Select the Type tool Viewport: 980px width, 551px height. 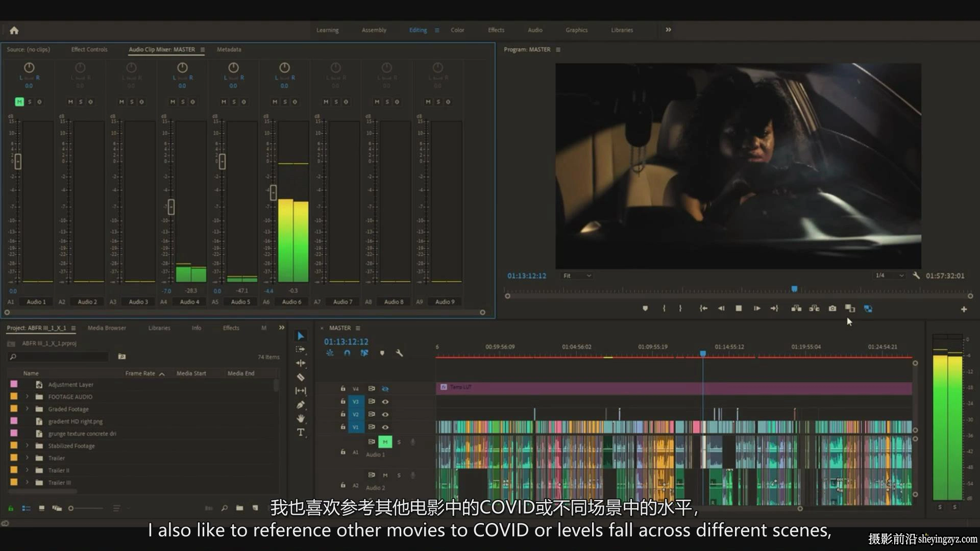301,432
